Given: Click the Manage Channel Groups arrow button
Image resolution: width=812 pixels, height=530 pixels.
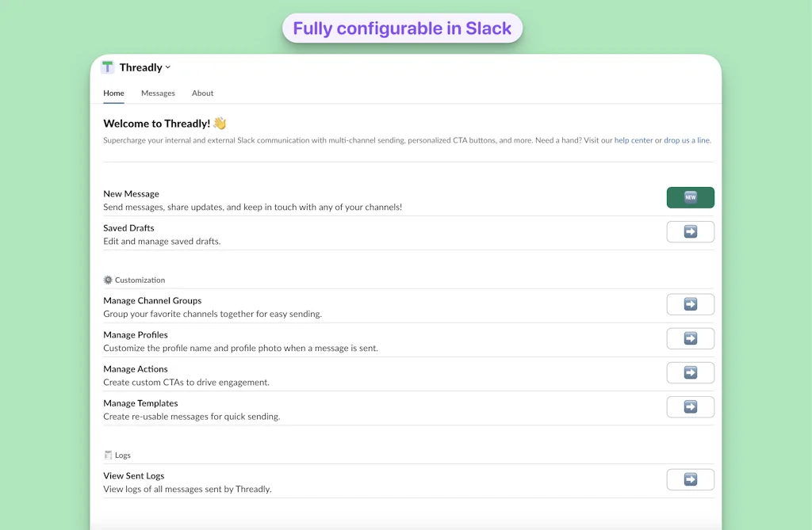Looking at the screenshot, I should tap(690, 304).
